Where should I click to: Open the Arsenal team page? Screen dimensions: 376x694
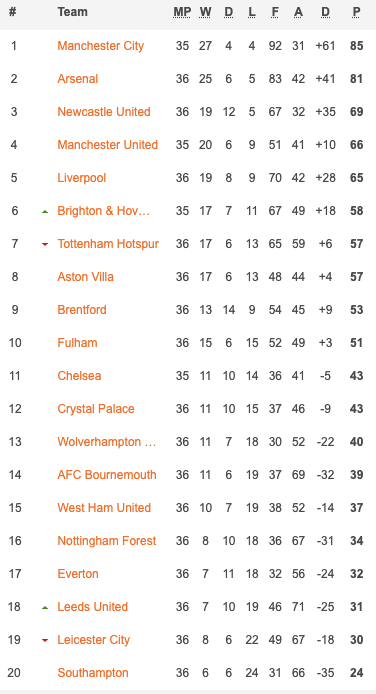(x=78, y=79)
